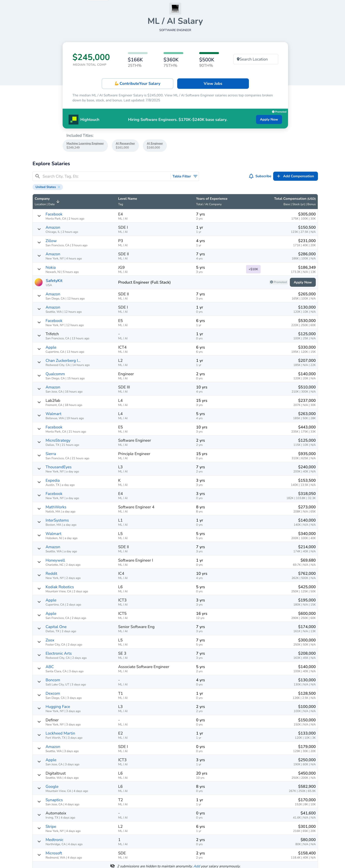Viewport: 345px width, 868px height.
Task: Open the Zoox company link
Action: point(50,640)
